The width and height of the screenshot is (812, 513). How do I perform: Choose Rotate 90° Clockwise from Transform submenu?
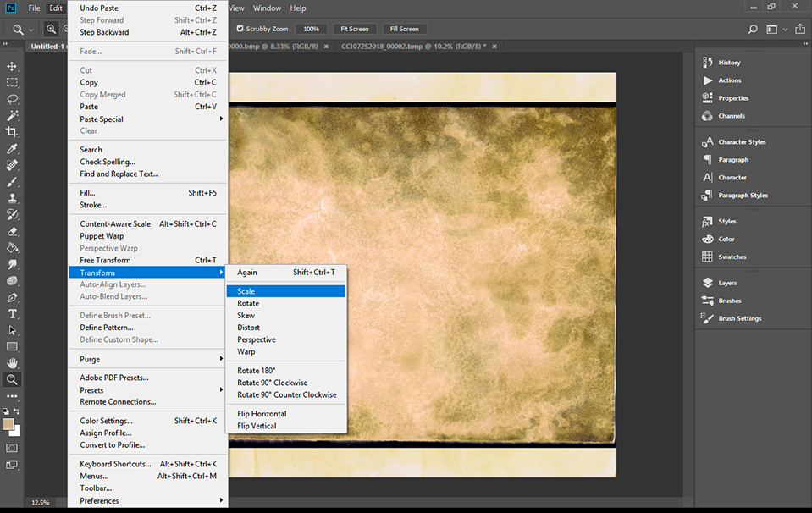[x=272, y=383]
